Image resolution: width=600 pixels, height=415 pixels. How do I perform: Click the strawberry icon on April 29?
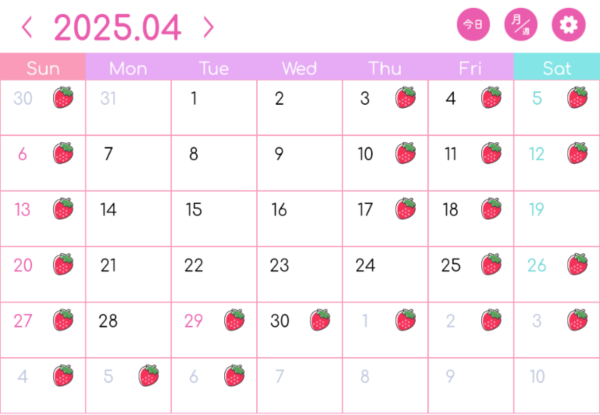click(235, 320)
